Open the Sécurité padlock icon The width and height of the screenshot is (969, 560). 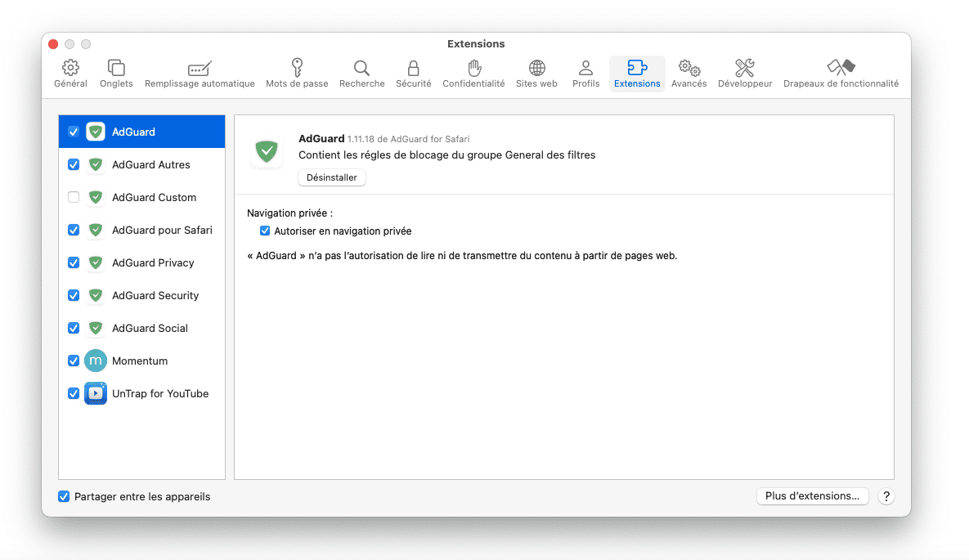point(414,68)
